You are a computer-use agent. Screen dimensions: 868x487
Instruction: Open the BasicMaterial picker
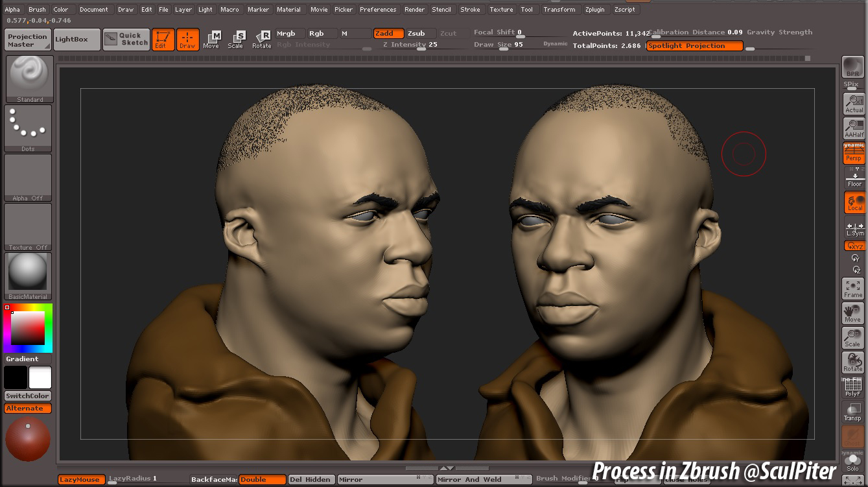28,276
